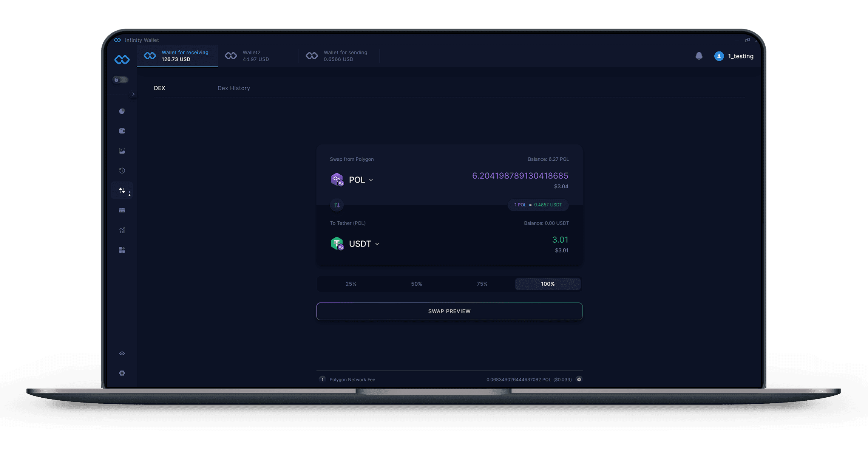Minimize the Infinity Wallet window
Viewport: 868px width, 454px height.
(737, 40)
